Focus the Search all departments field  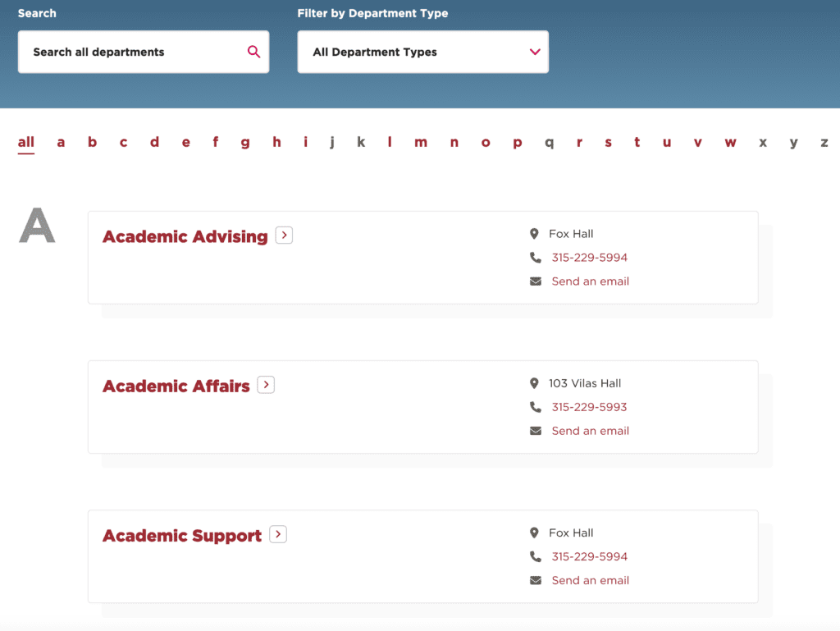(131, 52)
